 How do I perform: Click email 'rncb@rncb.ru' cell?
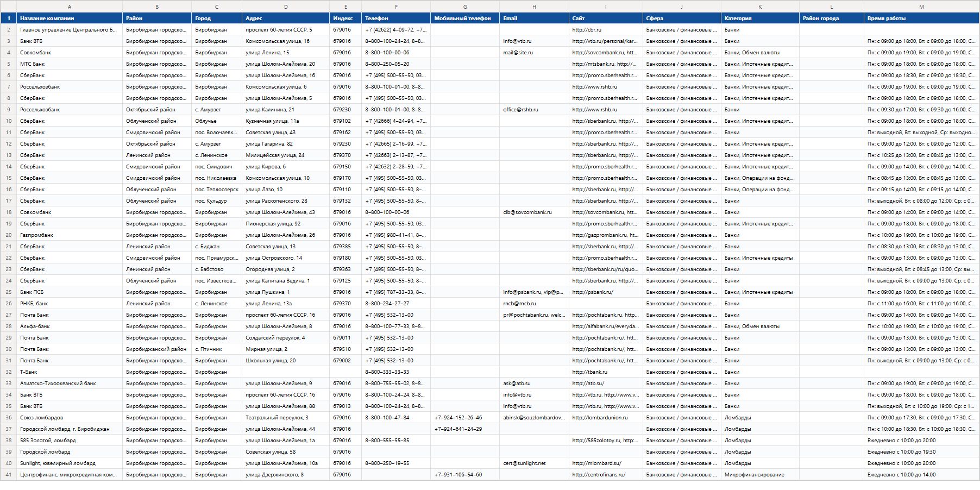(534, 304)
